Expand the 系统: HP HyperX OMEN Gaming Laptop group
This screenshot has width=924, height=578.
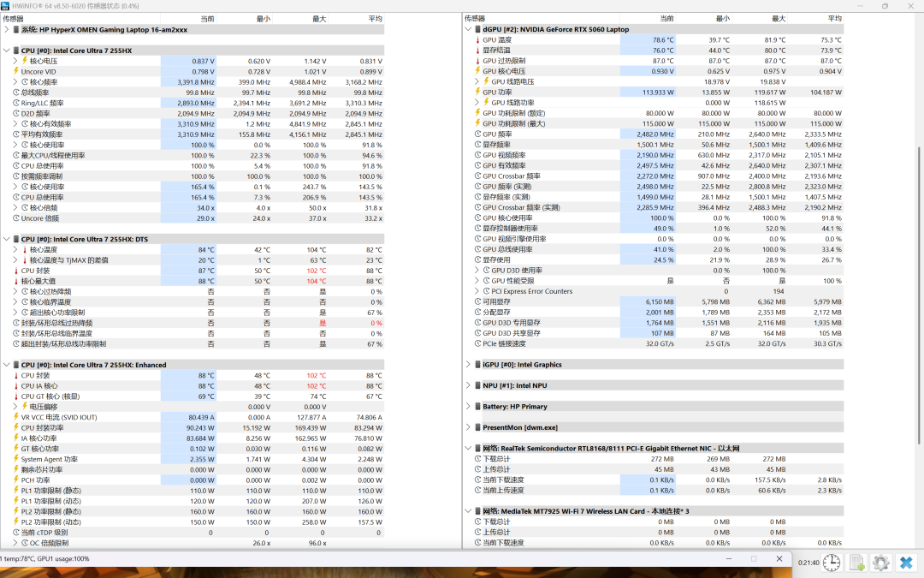click(7, 29)
